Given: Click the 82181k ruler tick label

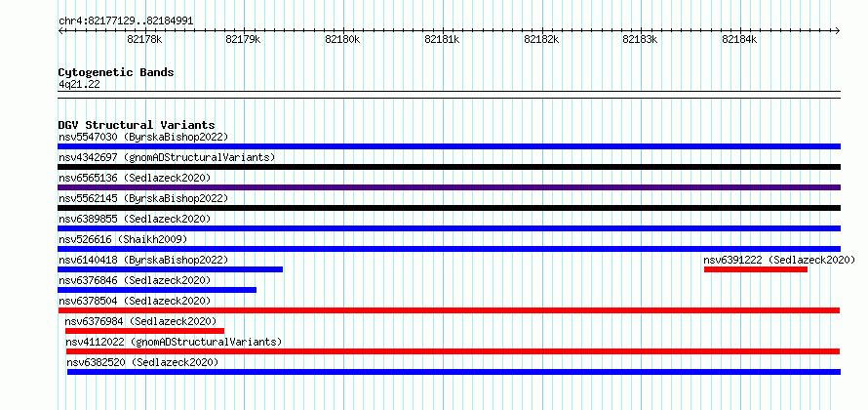Looking at the screenshot, I should click(x=442, y=39).
